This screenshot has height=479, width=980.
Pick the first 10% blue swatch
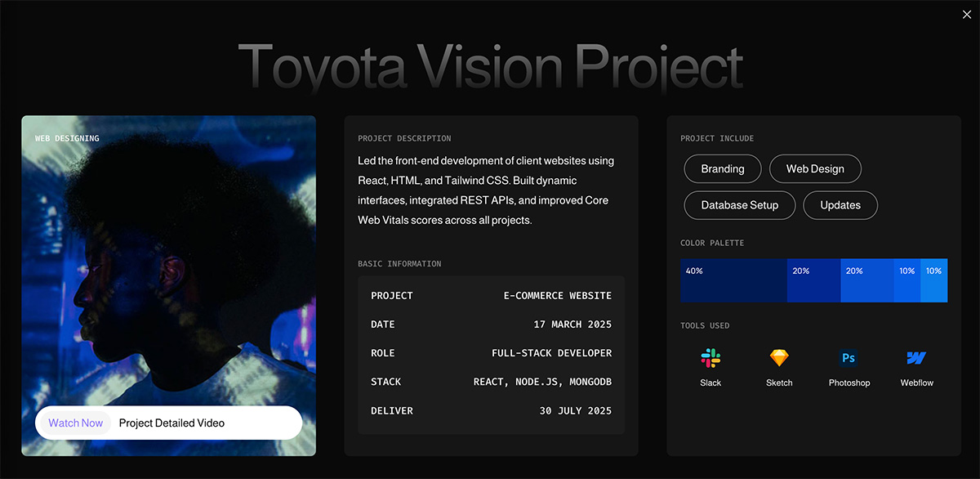tap(907, 281)
